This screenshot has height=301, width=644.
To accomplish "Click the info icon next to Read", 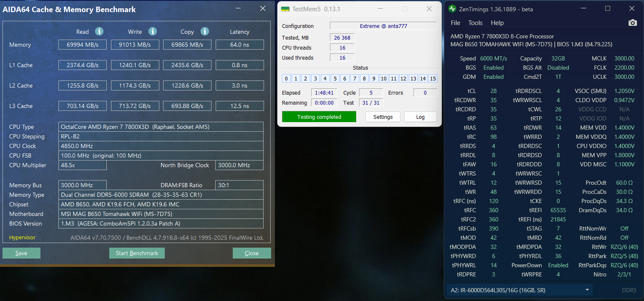I will [99, 31].
